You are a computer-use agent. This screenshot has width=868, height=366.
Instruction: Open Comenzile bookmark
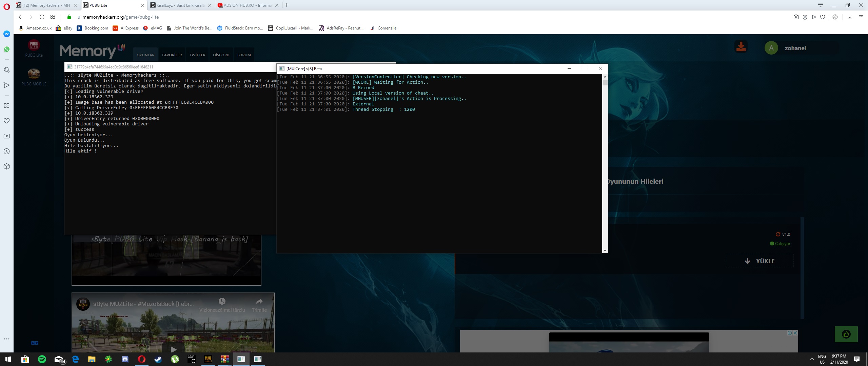tap(383, 28)
